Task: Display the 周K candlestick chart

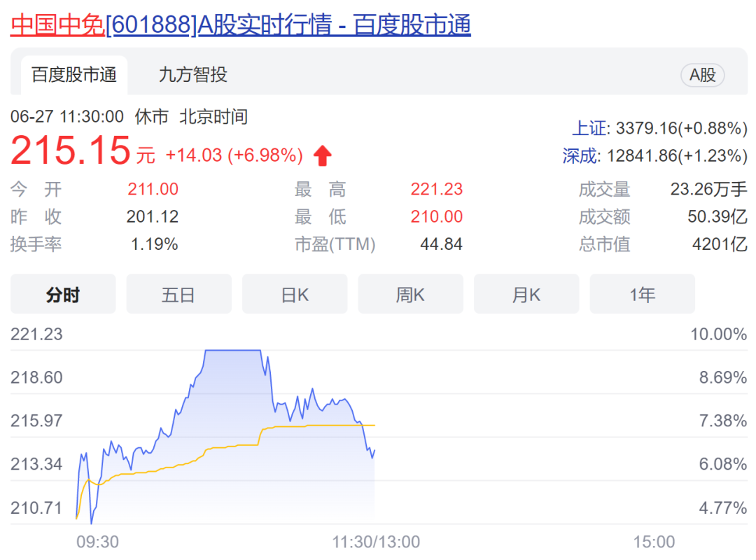Action: tap(410, 295)
